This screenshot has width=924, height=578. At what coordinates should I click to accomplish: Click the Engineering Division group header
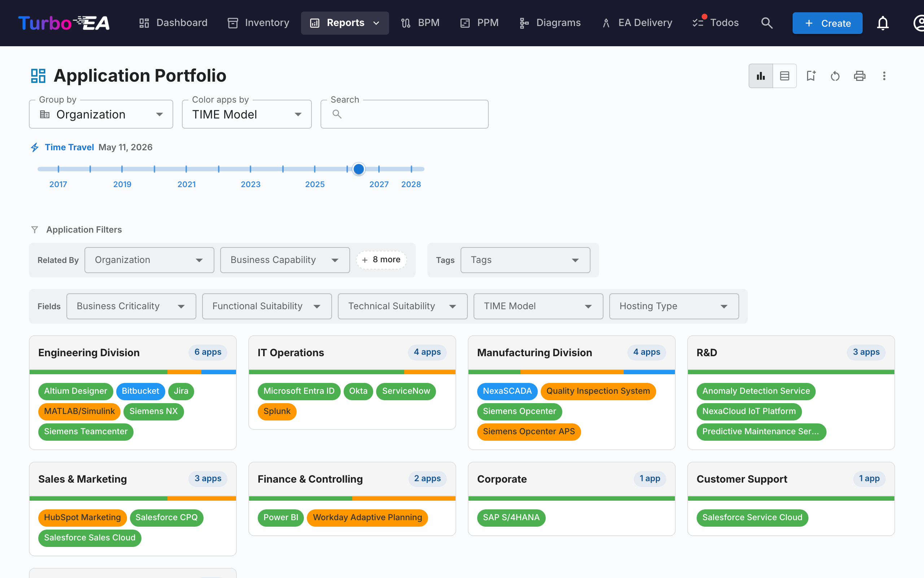point(132,353)
